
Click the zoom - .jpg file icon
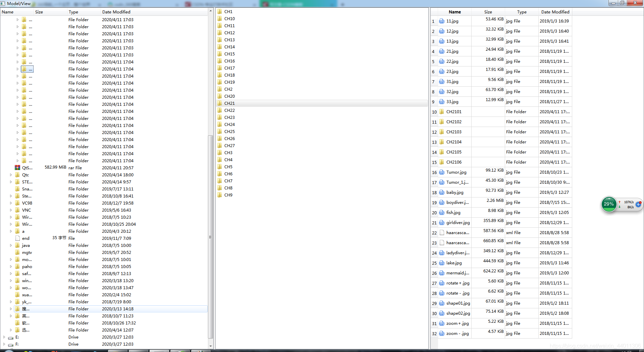[442, 333]
